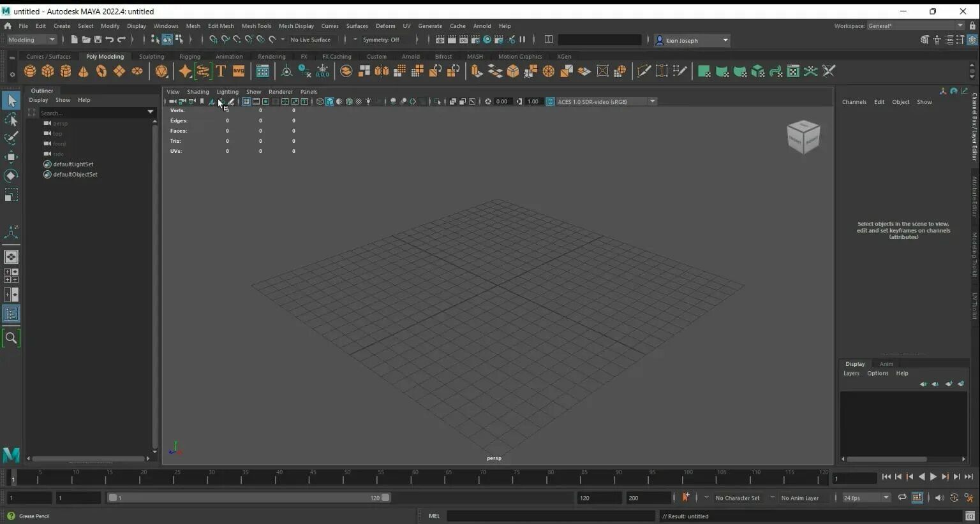
Task: Switch to the Rigging shelf tab
Action: coord(189,57)
